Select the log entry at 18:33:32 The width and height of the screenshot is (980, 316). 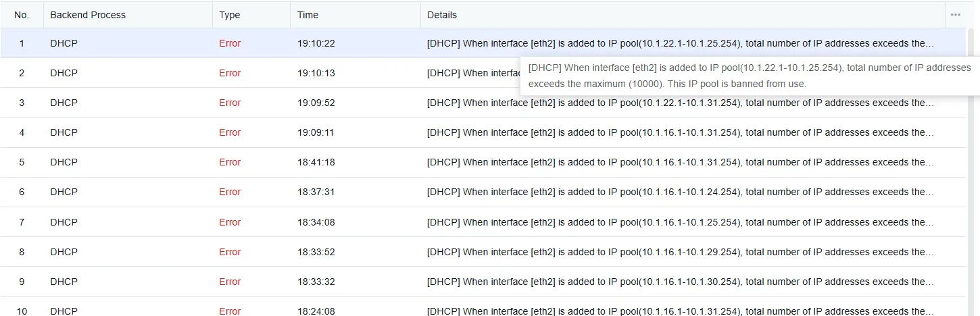click(x=316, y=282)
